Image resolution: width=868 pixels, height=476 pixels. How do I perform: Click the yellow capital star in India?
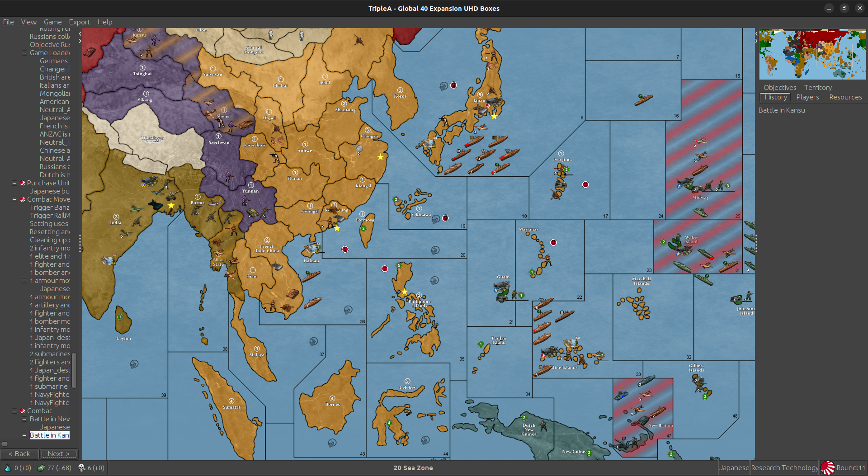(171, 205)
